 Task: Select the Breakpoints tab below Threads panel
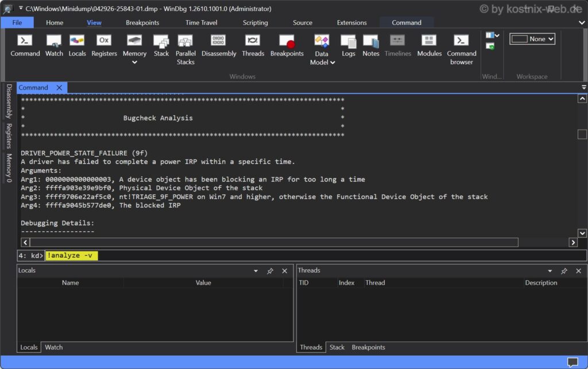tap(368, 347)
